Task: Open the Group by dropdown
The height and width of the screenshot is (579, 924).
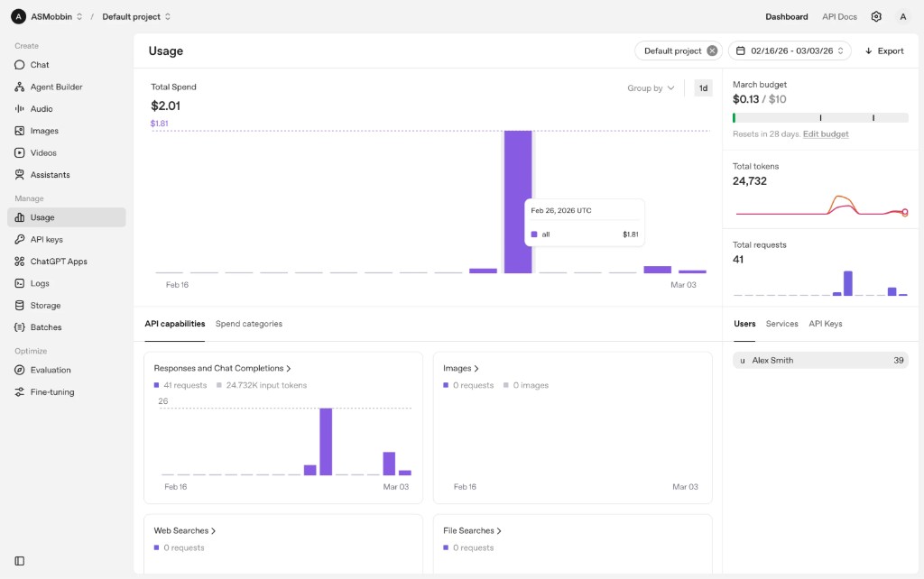Action: pyautogui.click(x=651, y=87)
